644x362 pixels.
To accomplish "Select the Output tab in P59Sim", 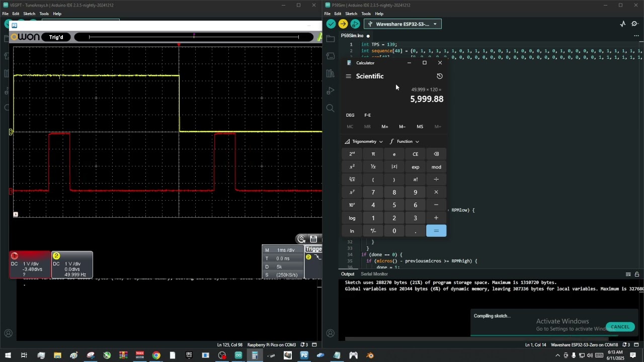I will (348, 274).
